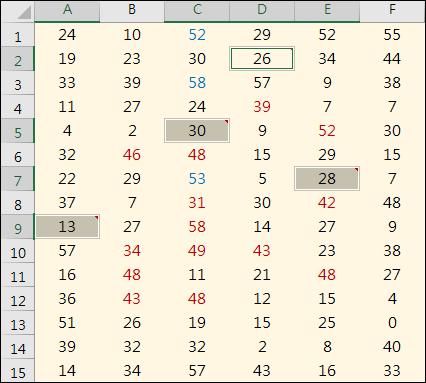
Task: Click red value 31 in cell C8
Action: coord(197,203)
